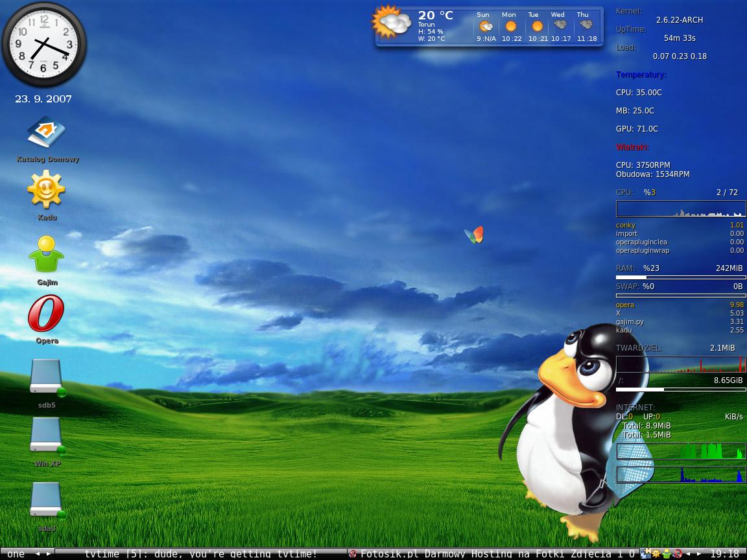Image resolution: width=747 pixels, height=560 pixels.
Task: Click CPU: 3750RPM fan reading
Action: pyautogui.click(x=643, y=165)
